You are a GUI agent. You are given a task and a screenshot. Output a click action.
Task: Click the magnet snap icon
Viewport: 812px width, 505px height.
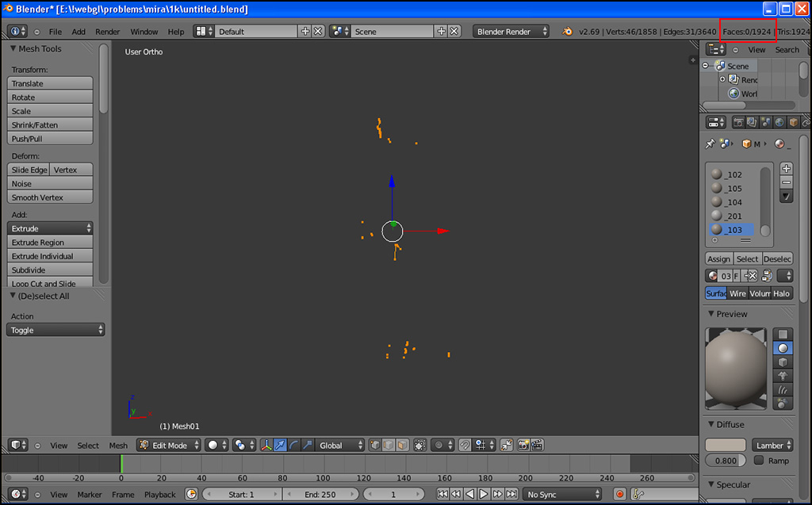click(x=465, y=445)
